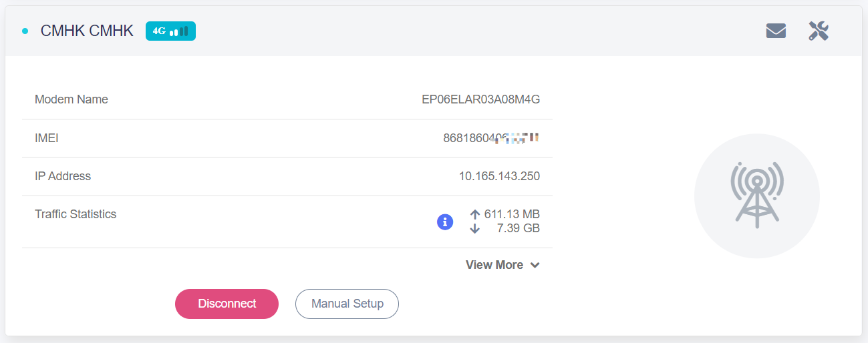
Task: Click the cell tower antenna icon
Action: (757, 194)
